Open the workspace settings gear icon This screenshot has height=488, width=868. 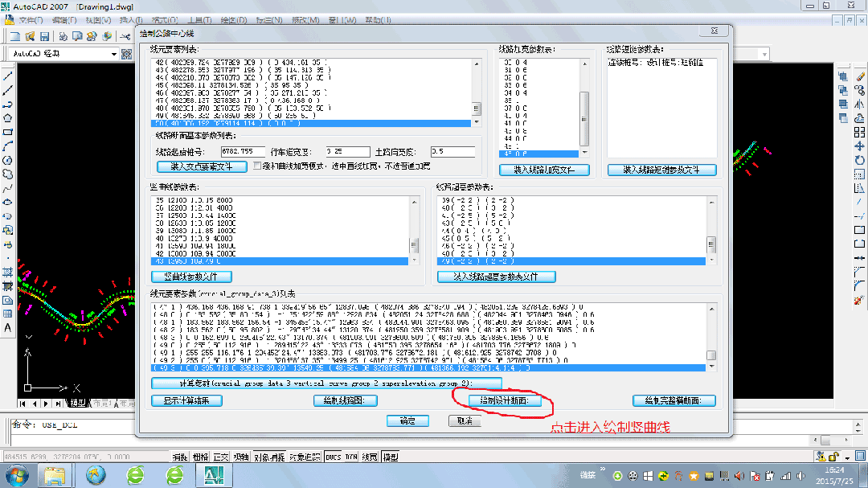point(127,54)
